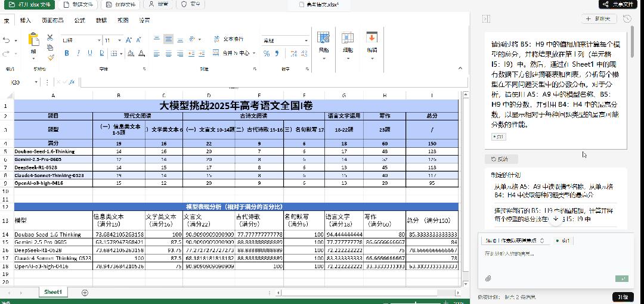
Task: Click the scroll-down arrow in chat
Action: [555, 219]
